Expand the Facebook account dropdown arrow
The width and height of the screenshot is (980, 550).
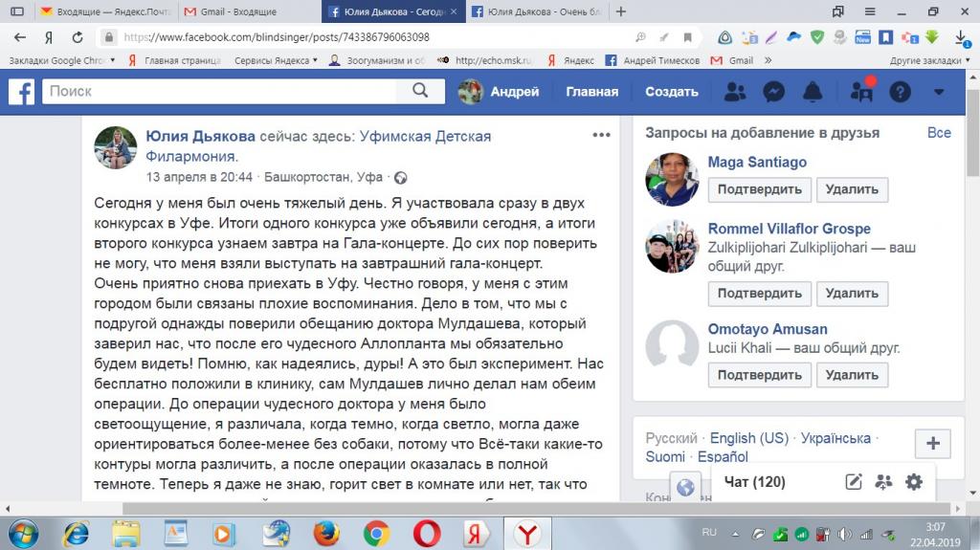tap(939, 92)
